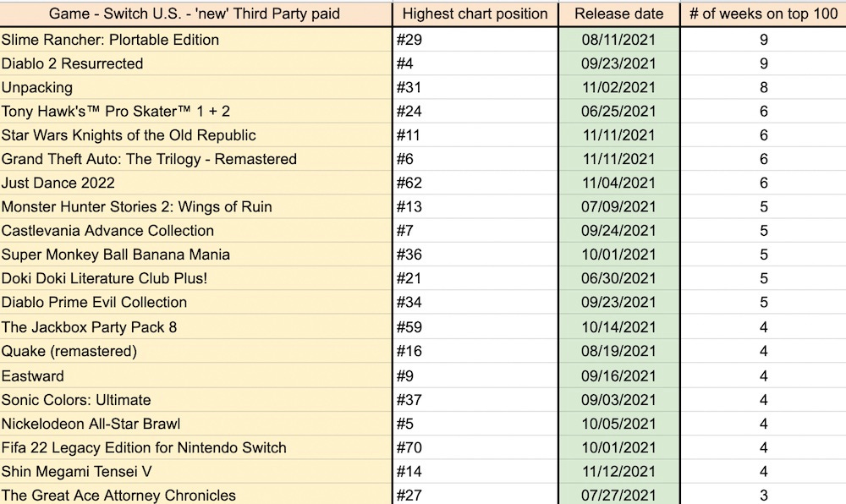Click Just Dance 2022 chart position #62
The image size is (846, 504).
(475, 183)
